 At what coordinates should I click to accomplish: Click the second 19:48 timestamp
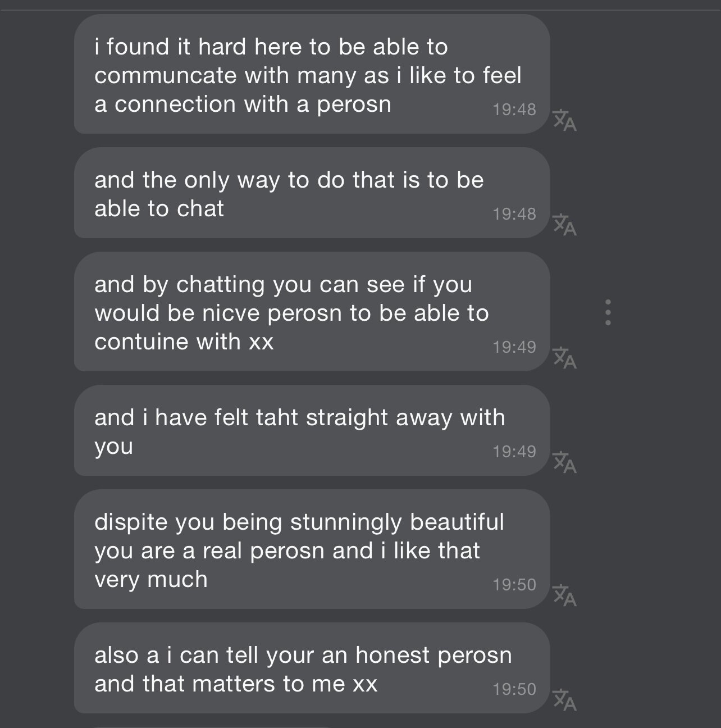tap(514, 214)
